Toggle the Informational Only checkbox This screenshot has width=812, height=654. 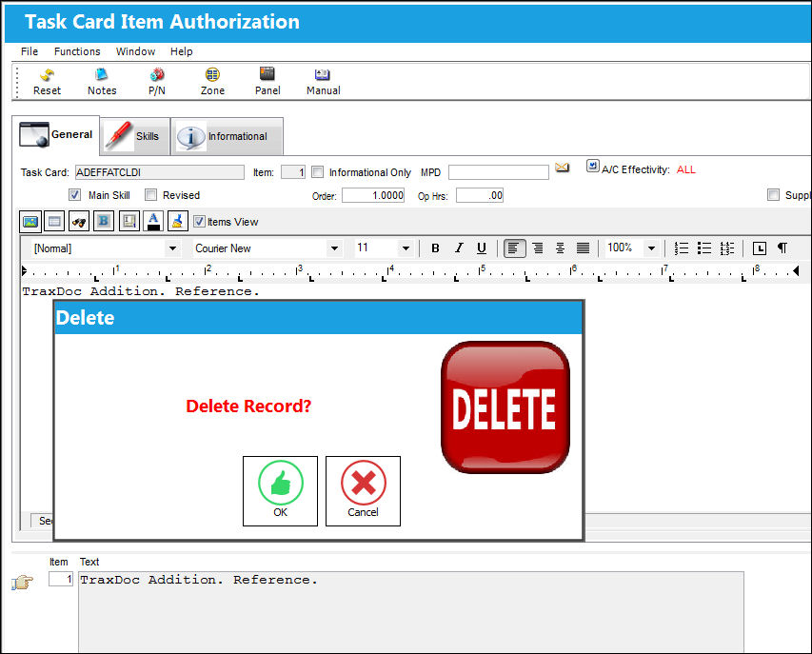(x=317, y=172)
